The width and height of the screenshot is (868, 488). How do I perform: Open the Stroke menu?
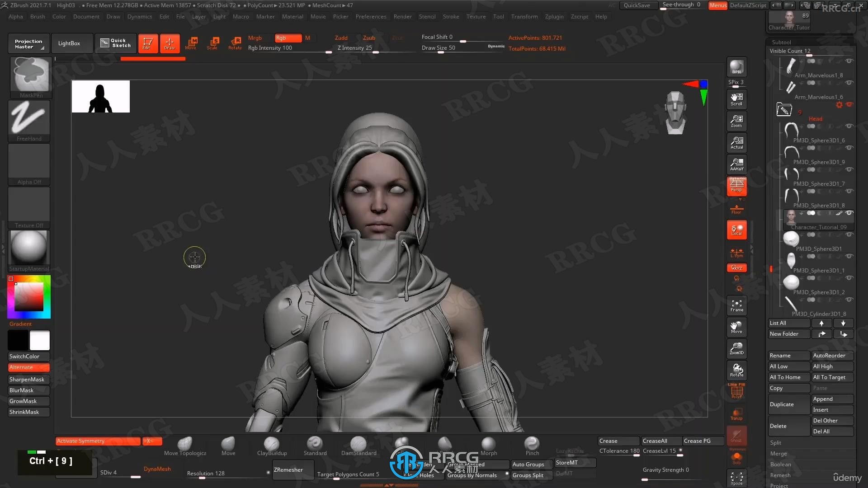tap(451, 16)
